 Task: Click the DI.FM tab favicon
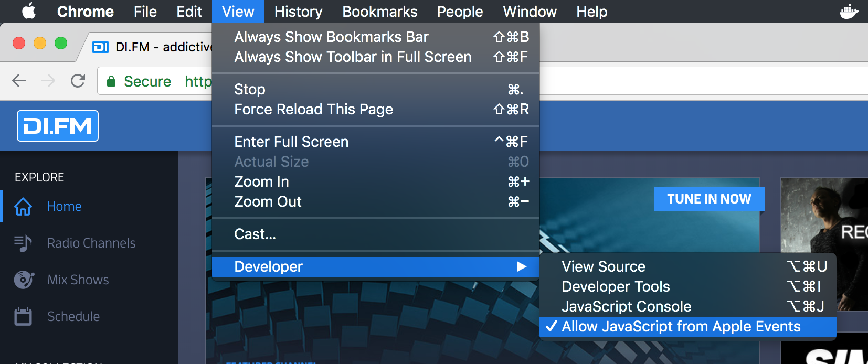pos(101,47)
